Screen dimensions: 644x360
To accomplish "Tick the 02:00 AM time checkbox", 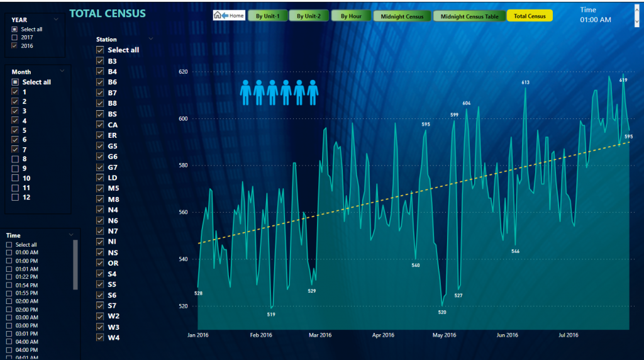I will coord(9,301).
